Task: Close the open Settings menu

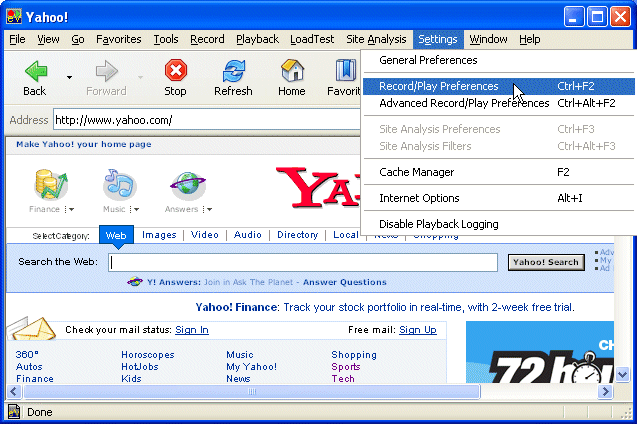Action: pos(438,39)
